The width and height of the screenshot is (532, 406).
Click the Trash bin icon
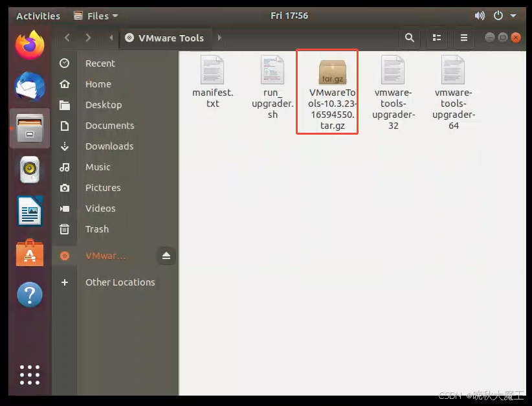pyautogui.click(x=65, y=229)
